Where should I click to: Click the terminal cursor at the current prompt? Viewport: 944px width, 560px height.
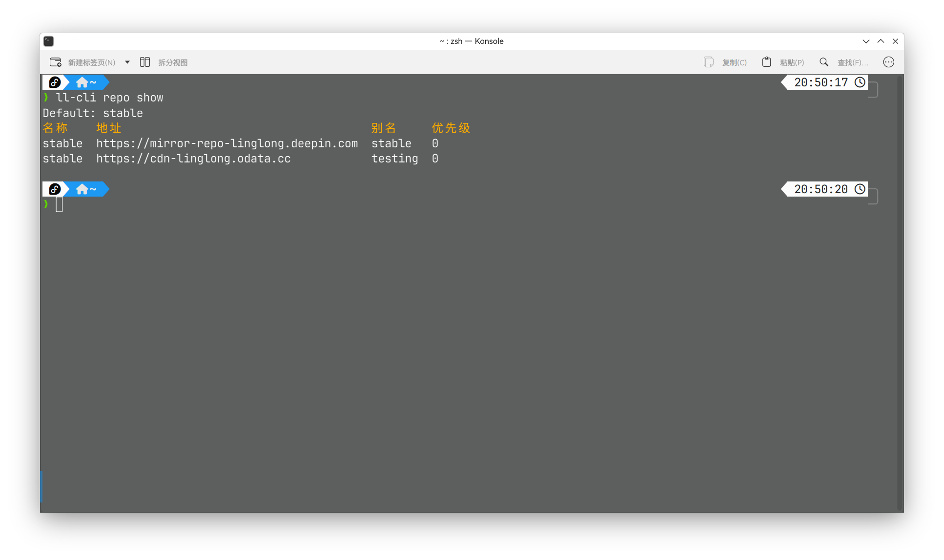pos(59,204)
